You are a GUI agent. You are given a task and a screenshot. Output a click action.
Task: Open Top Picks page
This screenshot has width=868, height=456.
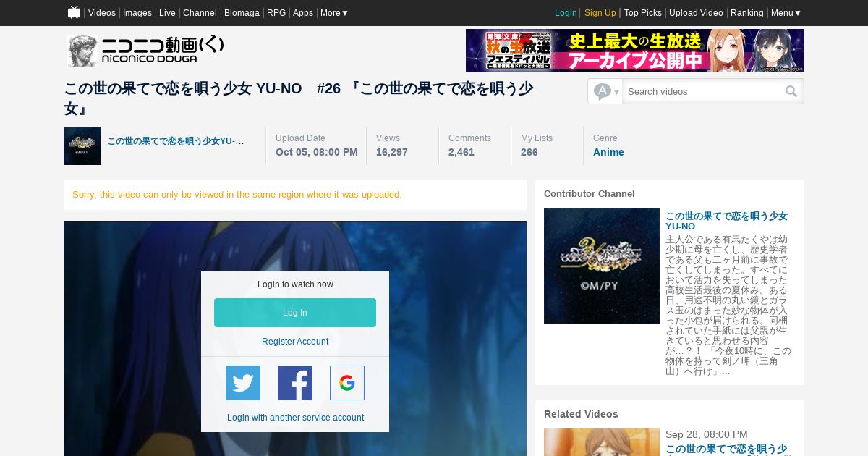[x=643, y=13]
